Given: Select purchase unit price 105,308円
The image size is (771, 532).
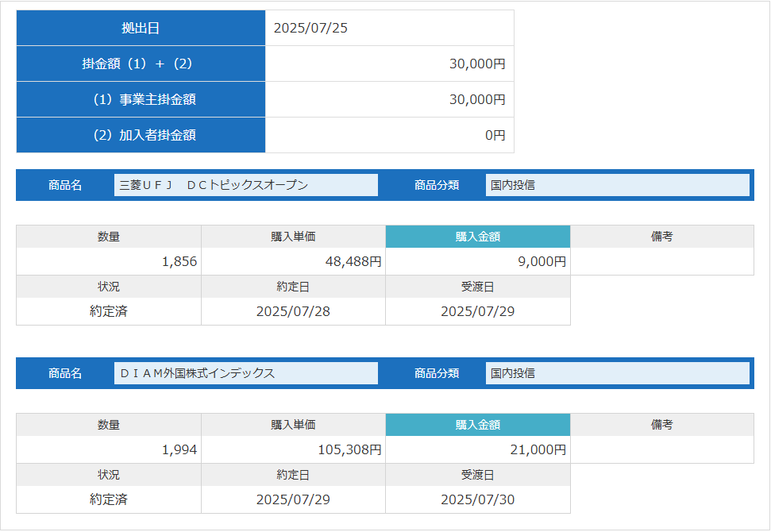Looking at the screenshot, I should point(349,449).
